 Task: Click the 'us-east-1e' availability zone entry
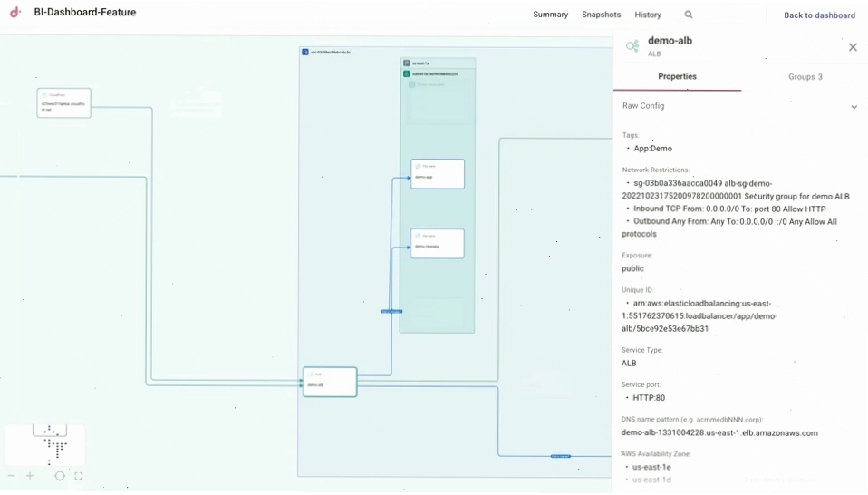(x=651, y=467)
